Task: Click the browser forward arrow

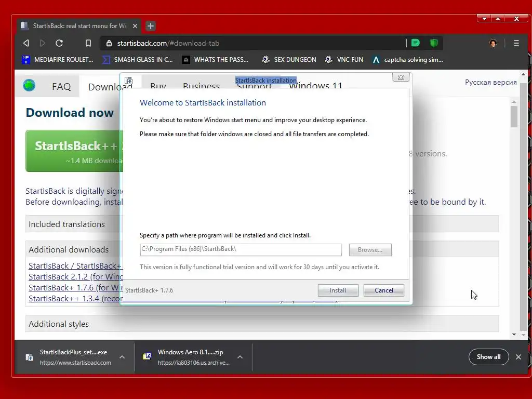Action: (x=43, y=43)
